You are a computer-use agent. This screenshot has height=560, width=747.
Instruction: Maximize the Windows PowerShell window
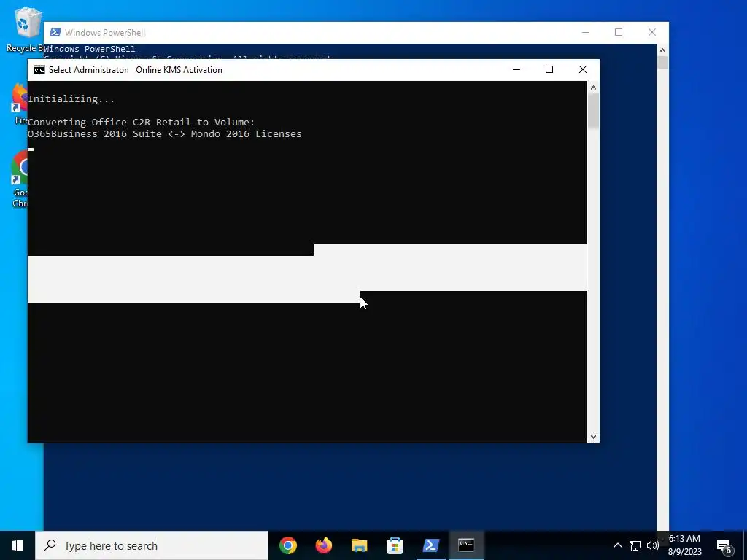619,32
